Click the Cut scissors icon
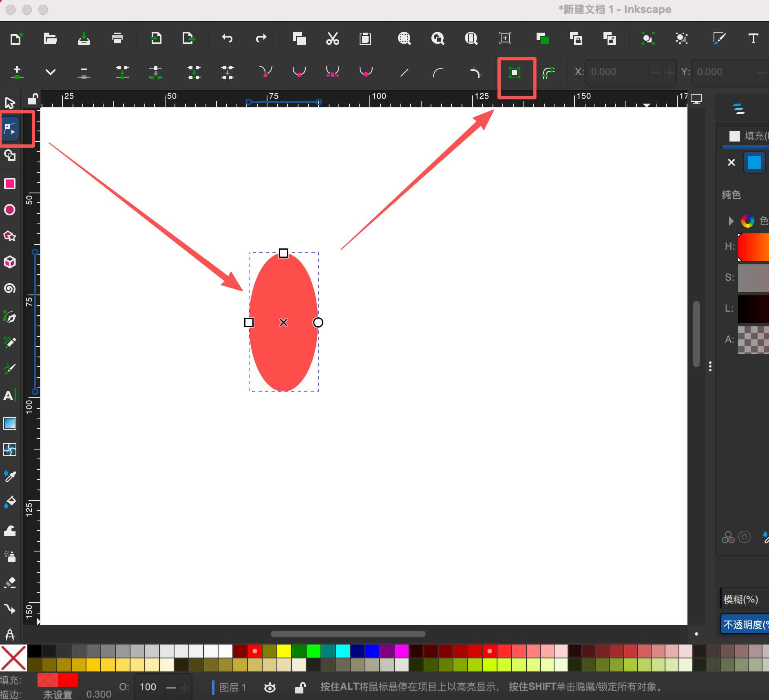The width and height of the screenshot is (769, 700). [332, 39]
